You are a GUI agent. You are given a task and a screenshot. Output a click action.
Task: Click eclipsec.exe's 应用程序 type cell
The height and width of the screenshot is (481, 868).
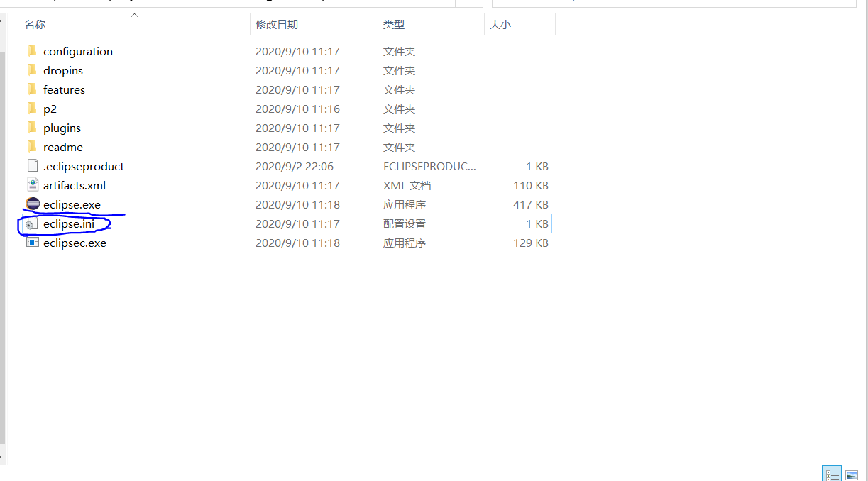[x=405, y=243]
